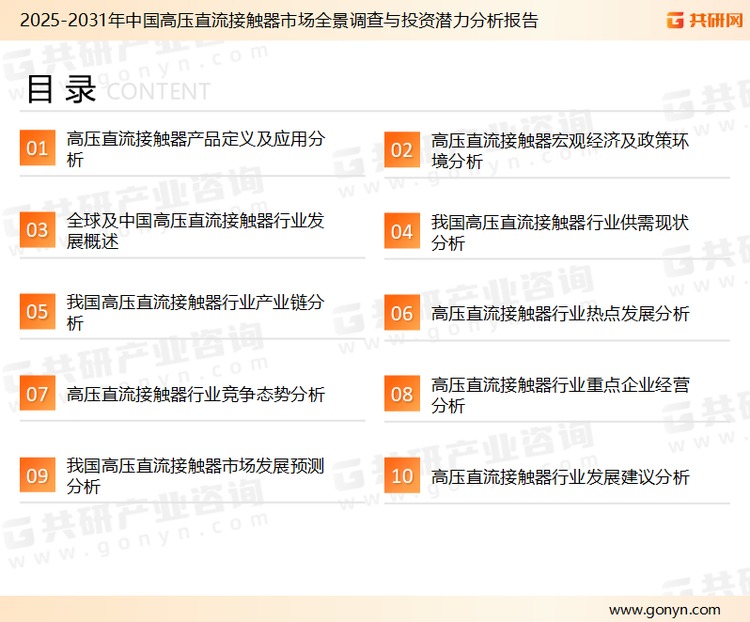This screenshot has width=750, height=622.
Task: Click the CONTENT heading text
Action: [158, 91]
